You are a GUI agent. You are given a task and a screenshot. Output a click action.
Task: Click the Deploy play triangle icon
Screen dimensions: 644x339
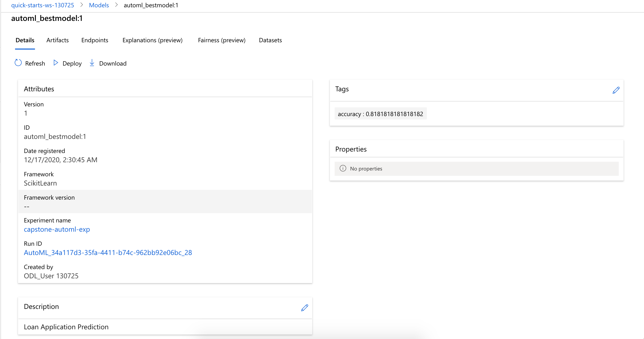pyautogui.click(x=56, y=63)
